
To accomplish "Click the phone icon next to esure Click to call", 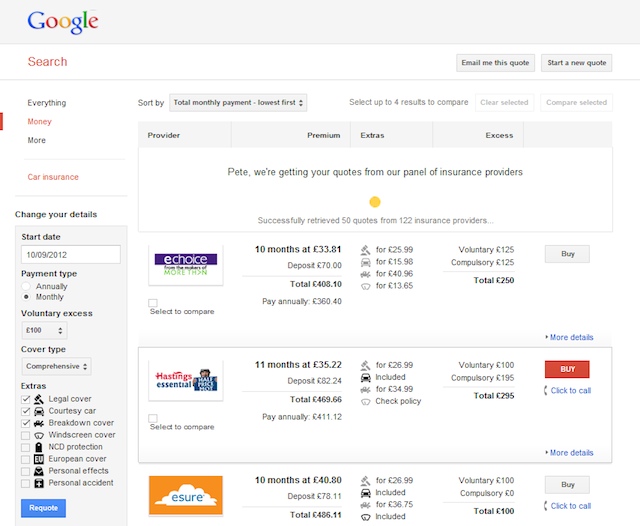I will [545, 506].
